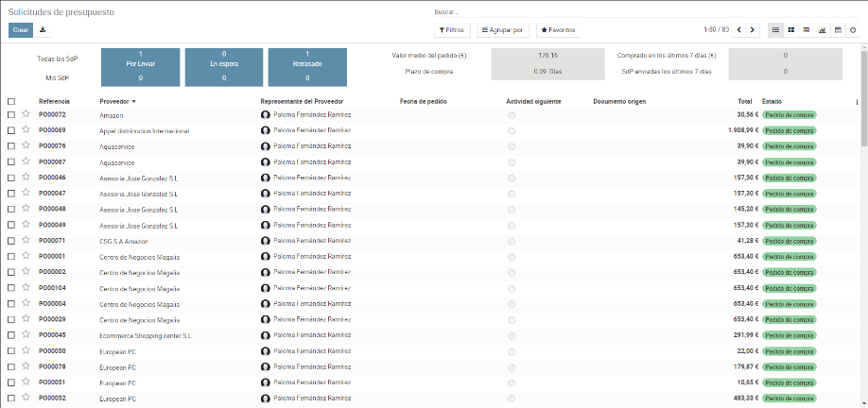Expand the Agrupar por menu
Screen dimensions: 868x408
tap(503, 30)
